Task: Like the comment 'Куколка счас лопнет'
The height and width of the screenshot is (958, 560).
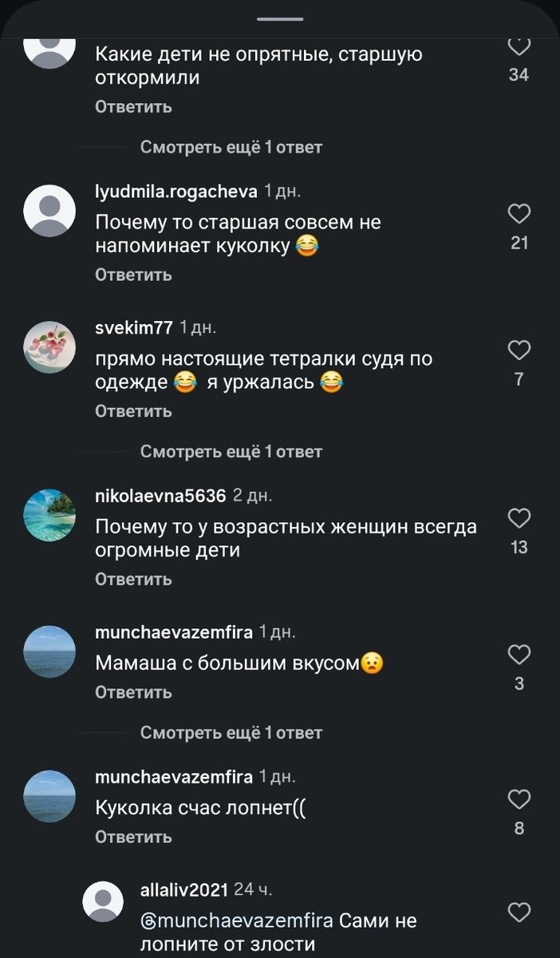Action: (x=519, y=798)
